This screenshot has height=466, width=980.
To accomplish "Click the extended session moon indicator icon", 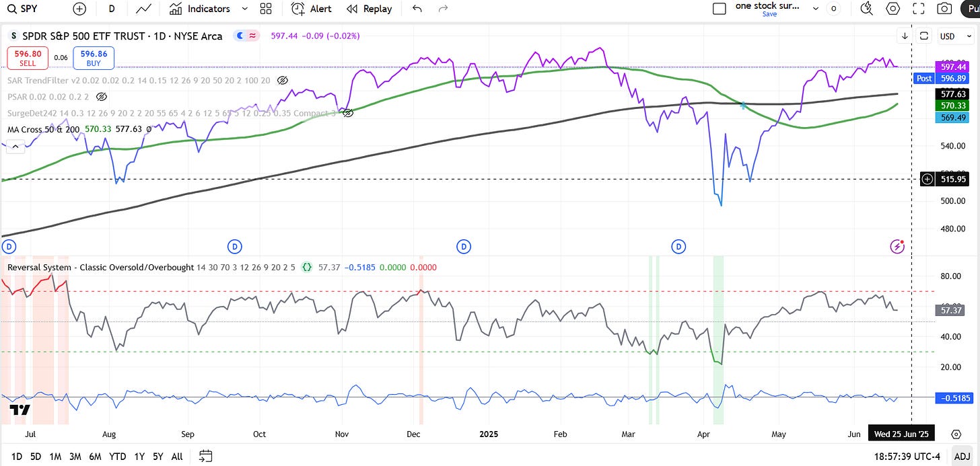I will tap(238, 36).
